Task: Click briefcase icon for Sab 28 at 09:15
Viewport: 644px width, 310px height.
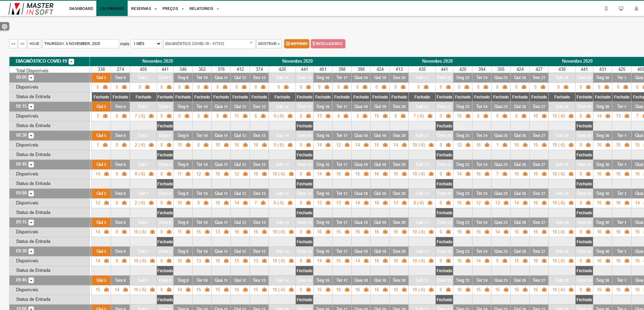Action: tap(571, 232)
